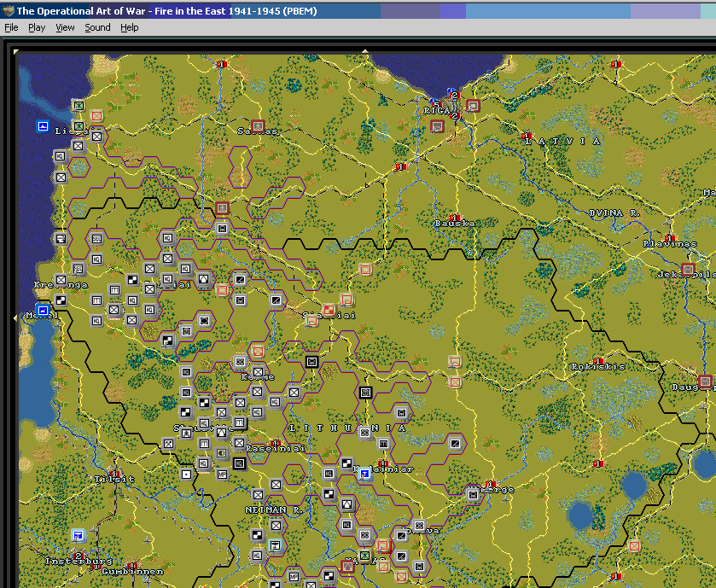Click the Tilsit town label
This screenshot has width=716, height=588.
tap(114, 480)
